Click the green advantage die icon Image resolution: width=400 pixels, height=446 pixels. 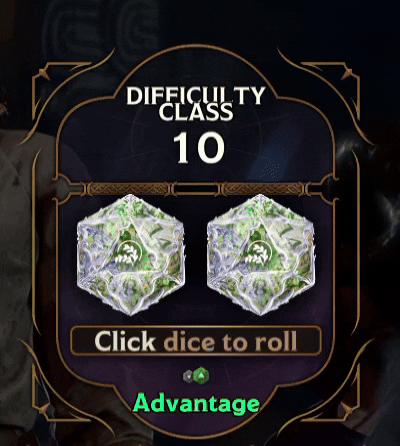pos(201,376)
